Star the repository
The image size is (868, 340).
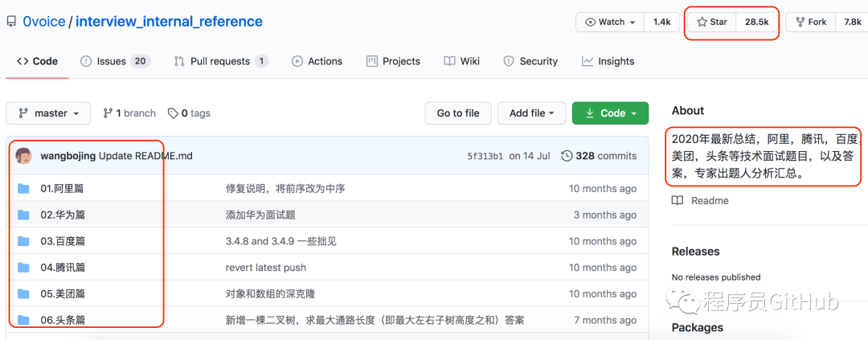click(x=712, y=23)
